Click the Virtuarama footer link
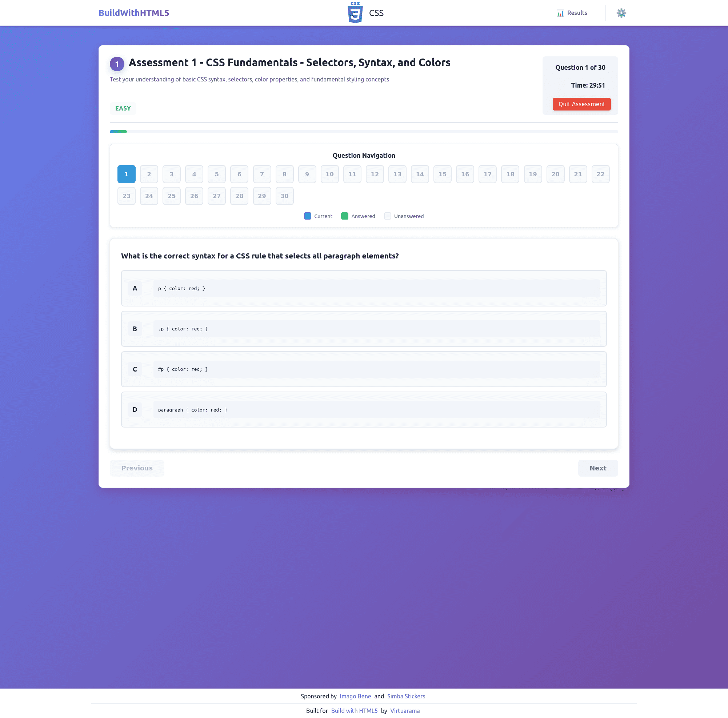The width and height of the screenshot is (728, 718). point(405,710)
